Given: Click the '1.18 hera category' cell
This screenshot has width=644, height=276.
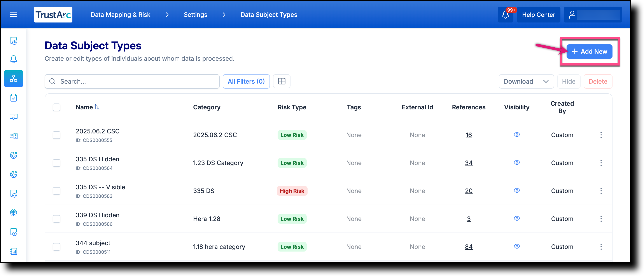Looking at the screenshot, I should (219, 247).
